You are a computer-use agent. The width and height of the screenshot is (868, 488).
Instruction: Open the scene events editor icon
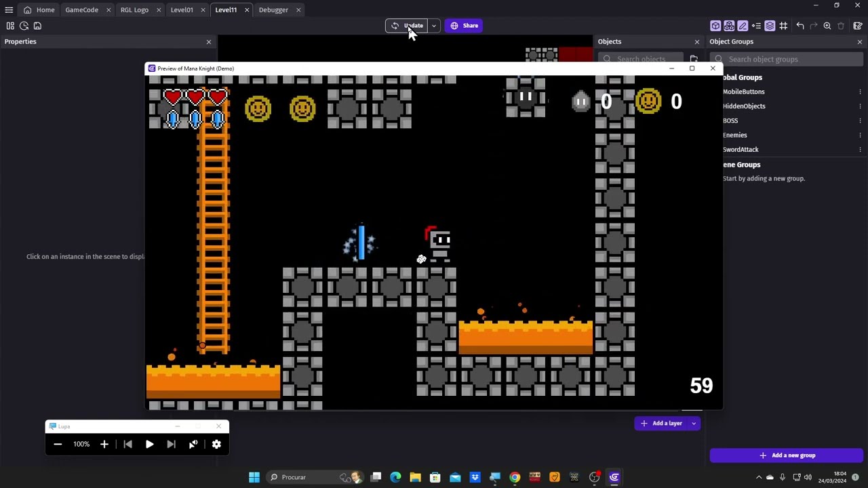point(858,26)
